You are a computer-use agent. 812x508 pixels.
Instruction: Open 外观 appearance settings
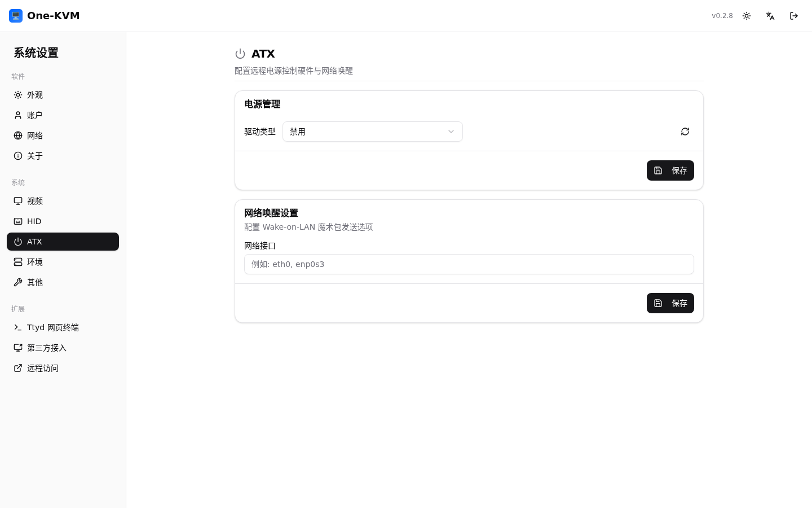[63, 95]
